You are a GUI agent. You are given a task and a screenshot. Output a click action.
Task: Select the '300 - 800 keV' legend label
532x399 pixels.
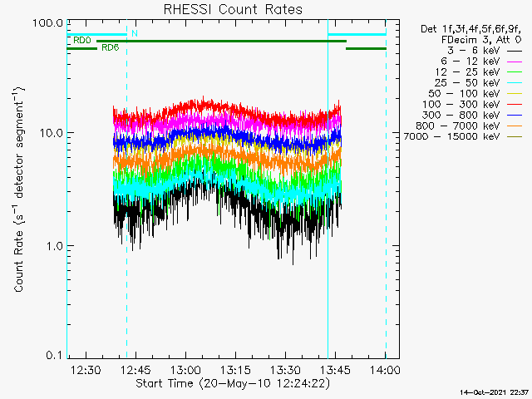point(461,115)
